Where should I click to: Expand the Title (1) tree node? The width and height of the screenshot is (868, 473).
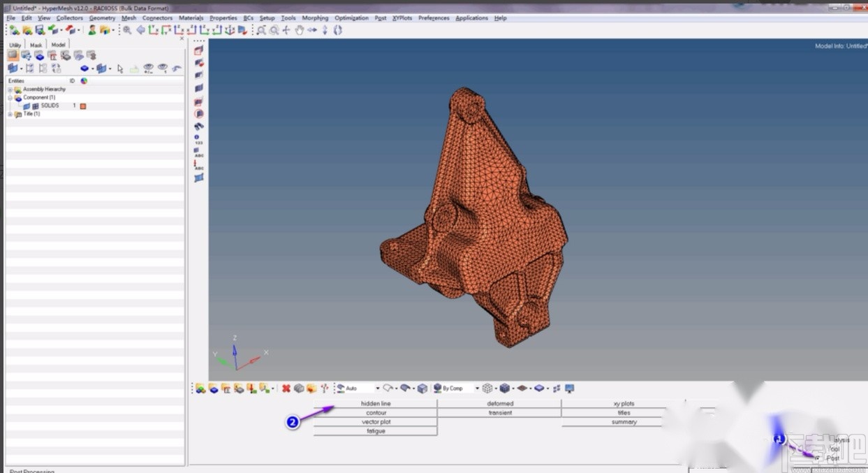[10, 114]
